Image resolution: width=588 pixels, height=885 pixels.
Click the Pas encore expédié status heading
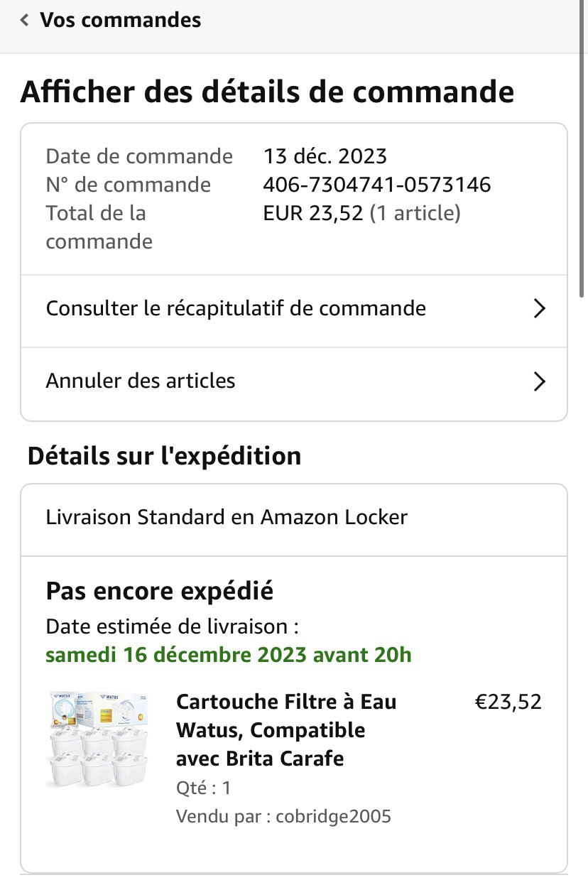point(159,591)
